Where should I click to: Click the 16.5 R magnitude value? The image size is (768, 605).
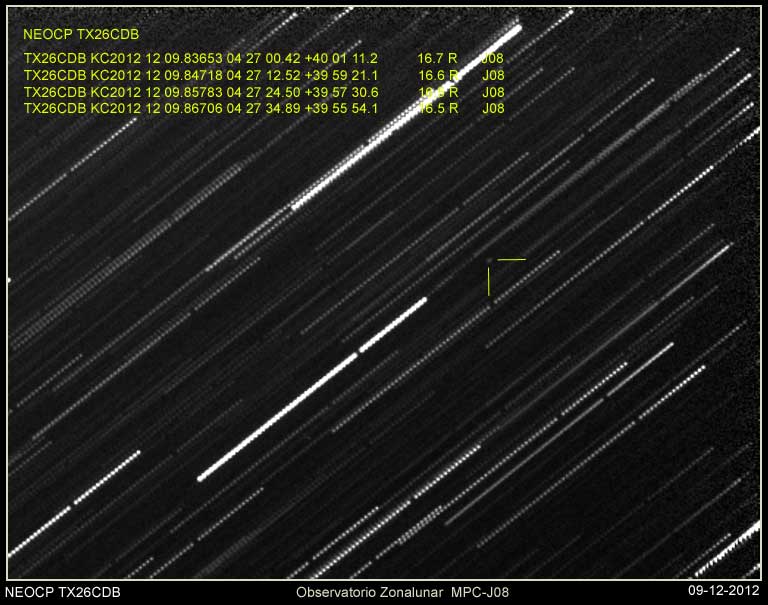(x=437, y=107)
